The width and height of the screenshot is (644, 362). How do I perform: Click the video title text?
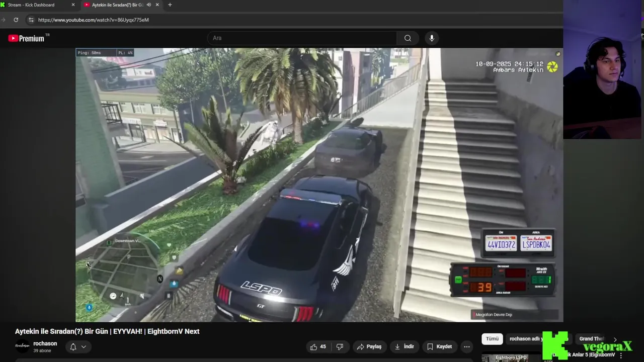click(107, 331)
